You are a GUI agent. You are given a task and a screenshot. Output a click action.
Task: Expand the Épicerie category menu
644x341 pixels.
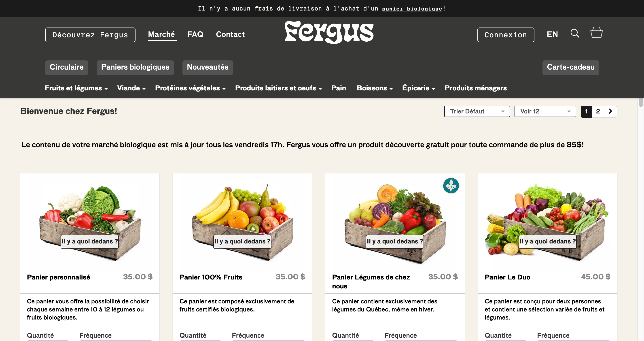point(419,88)
